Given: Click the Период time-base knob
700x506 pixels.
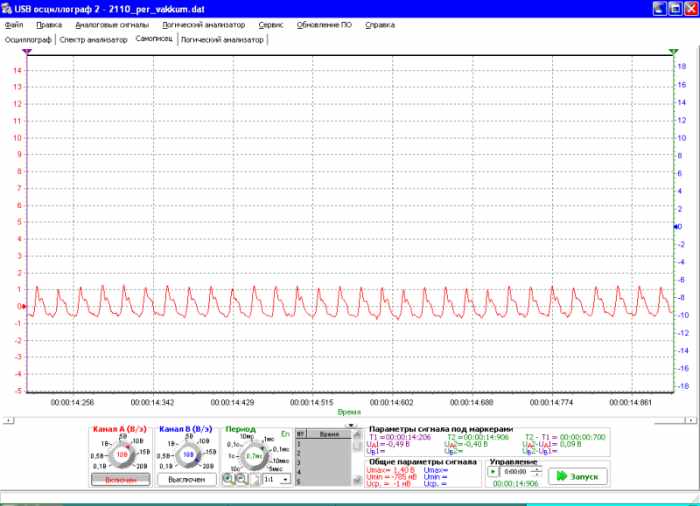Looking at the screenshot, I should coord(254,456).
